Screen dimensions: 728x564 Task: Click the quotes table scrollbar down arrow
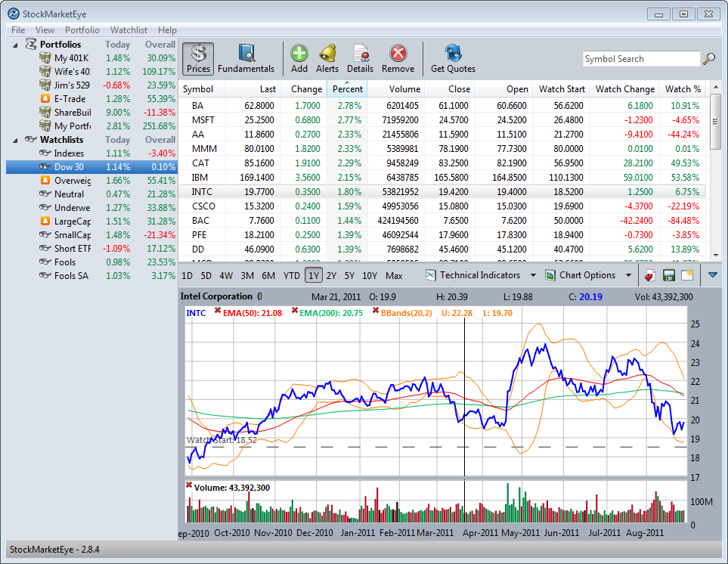point(715,255)
